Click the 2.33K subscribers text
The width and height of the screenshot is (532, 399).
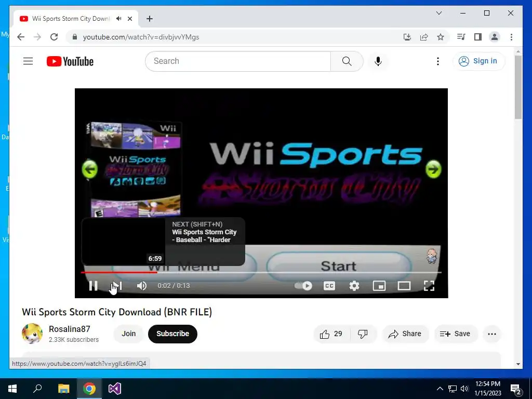(x=74, y=340)
